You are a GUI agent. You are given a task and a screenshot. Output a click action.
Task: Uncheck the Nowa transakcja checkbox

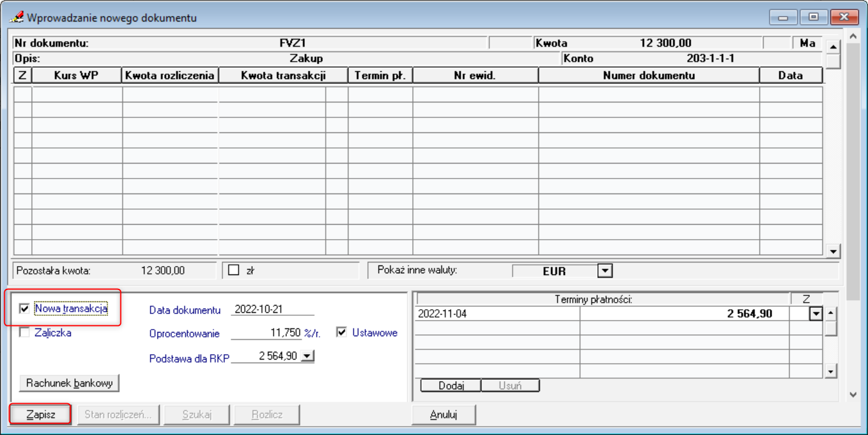click(25, 309)
